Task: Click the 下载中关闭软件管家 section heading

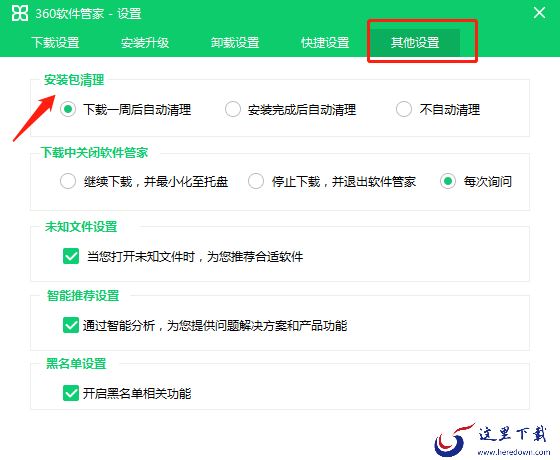Action: click(94, 152)
